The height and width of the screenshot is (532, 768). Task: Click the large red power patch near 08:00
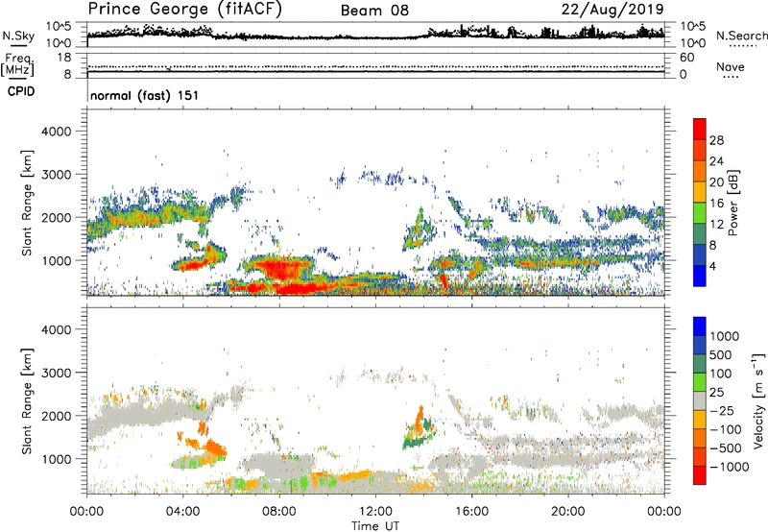tap(280, 270)
